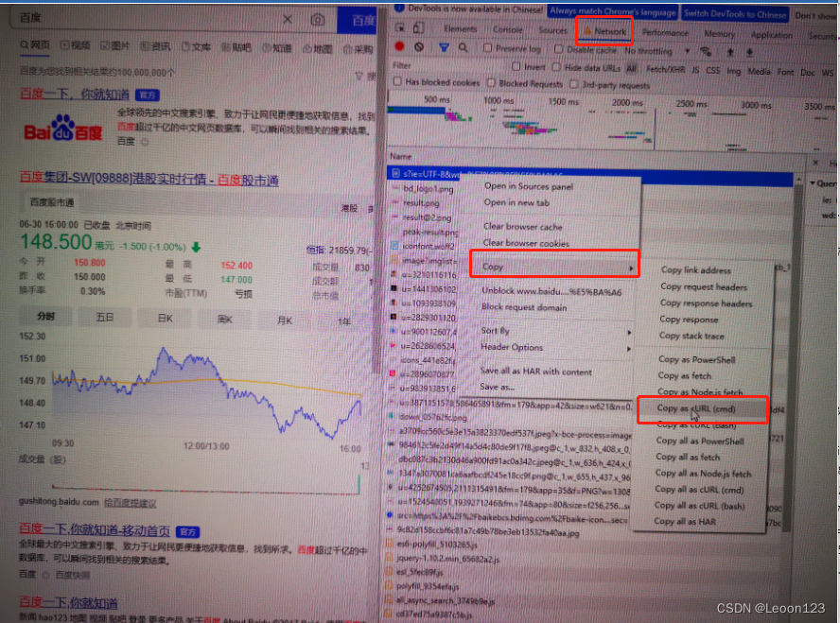840x623 pixels.
Task: Select bd_logo1.png in the request list
Action: click(428, 188)
